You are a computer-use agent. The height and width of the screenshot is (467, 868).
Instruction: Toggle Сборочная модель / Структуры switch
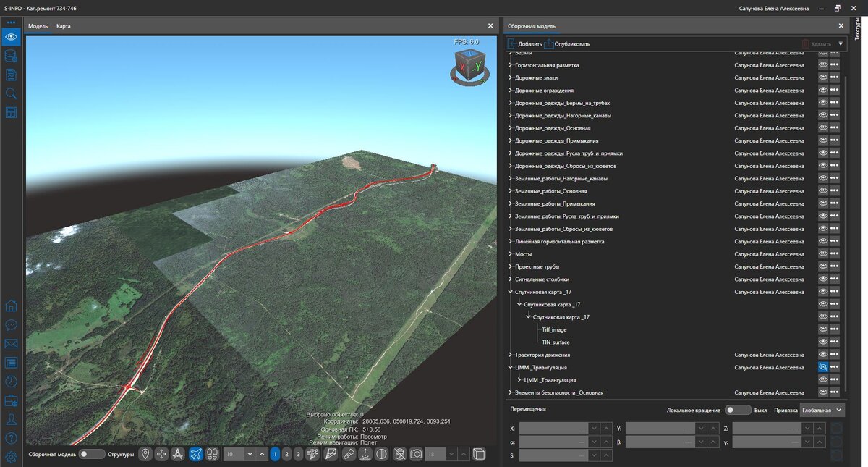tap(91, 454)
